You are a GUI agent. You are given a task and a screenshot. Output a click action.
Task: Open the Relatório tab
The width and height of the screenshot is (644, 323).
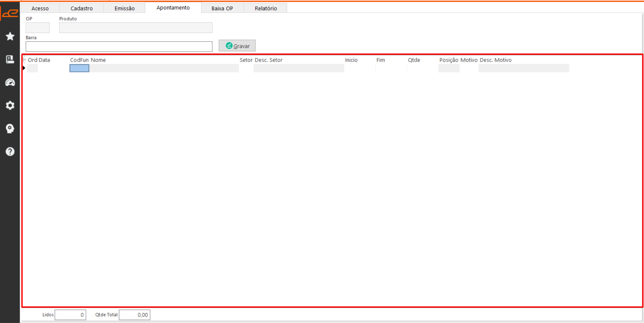point(266,8)
